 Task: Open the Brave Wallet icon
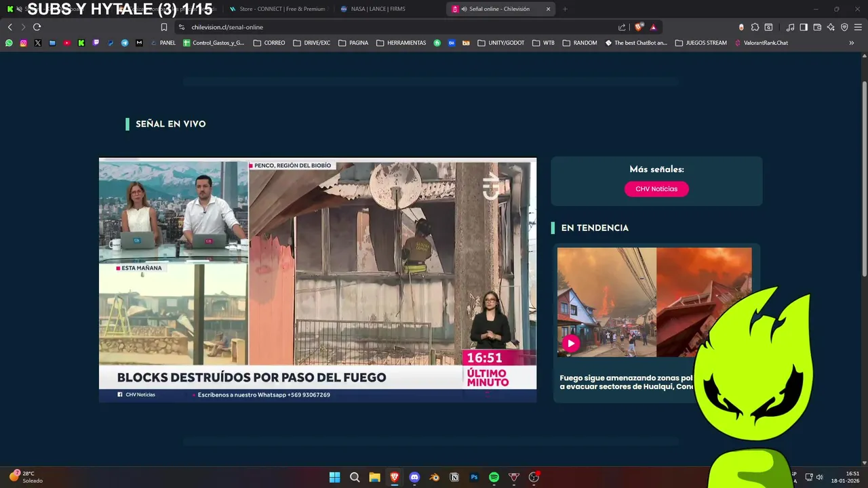click(x=817, y=27)
